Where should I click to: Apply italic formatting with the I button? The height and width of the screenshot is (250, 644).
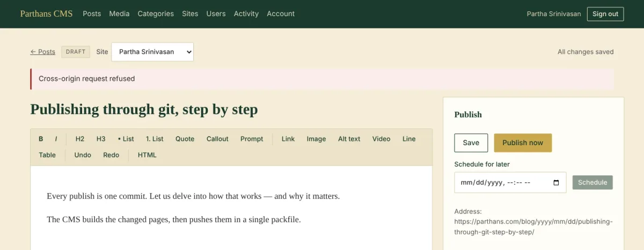click(56, 139)
